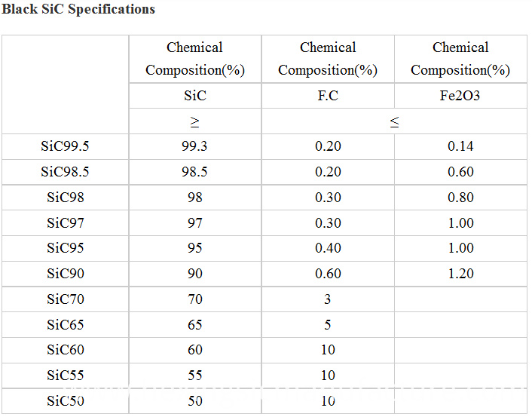Click the 1.20 Fe2O3 value
532x417 pixels.
pos(460,274)
